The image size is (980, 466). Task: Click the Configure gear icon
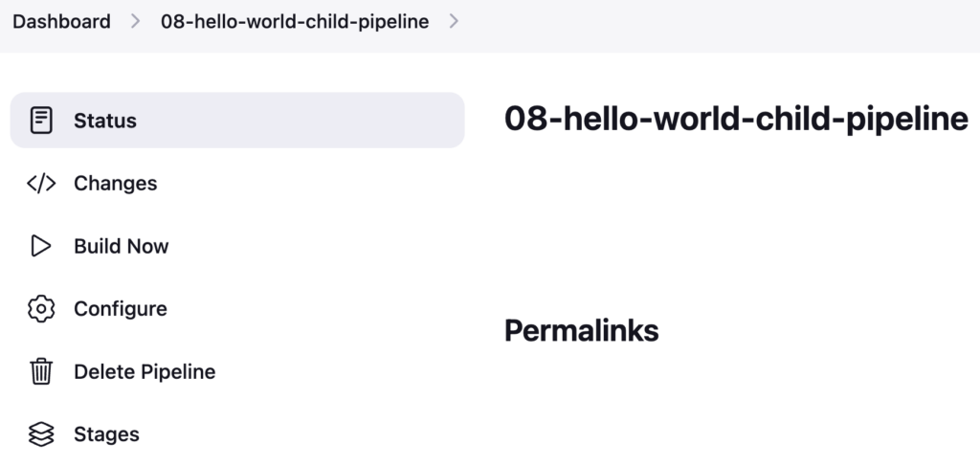41,308
